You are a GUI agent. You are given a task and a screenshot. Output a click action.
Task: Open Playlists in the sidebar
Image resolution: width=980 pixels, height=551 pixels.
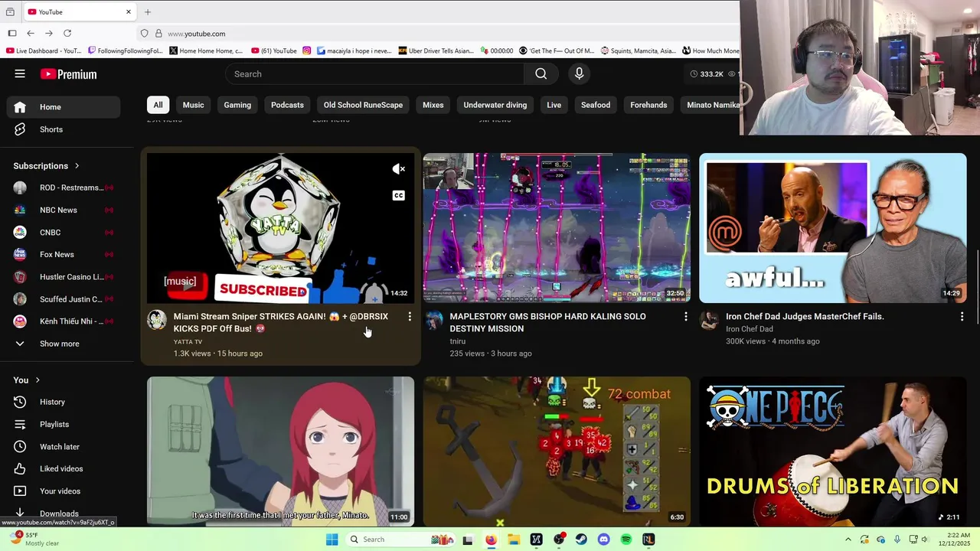[63, 424]
